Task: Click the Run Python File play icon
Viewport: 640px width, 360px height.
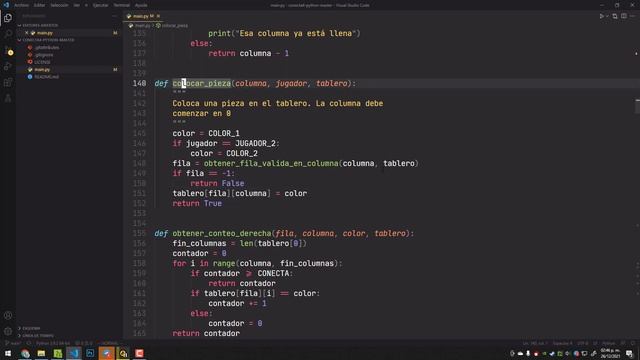Action: (x=601, y=16)
